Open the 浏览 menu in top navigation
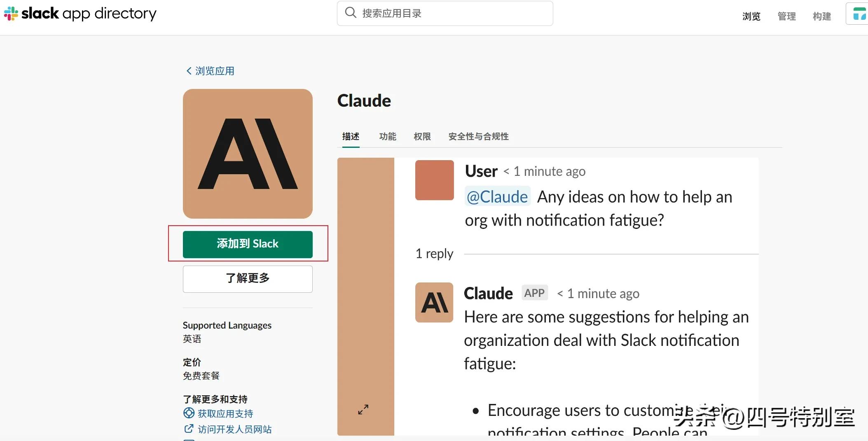 click(x=751, y=16)
